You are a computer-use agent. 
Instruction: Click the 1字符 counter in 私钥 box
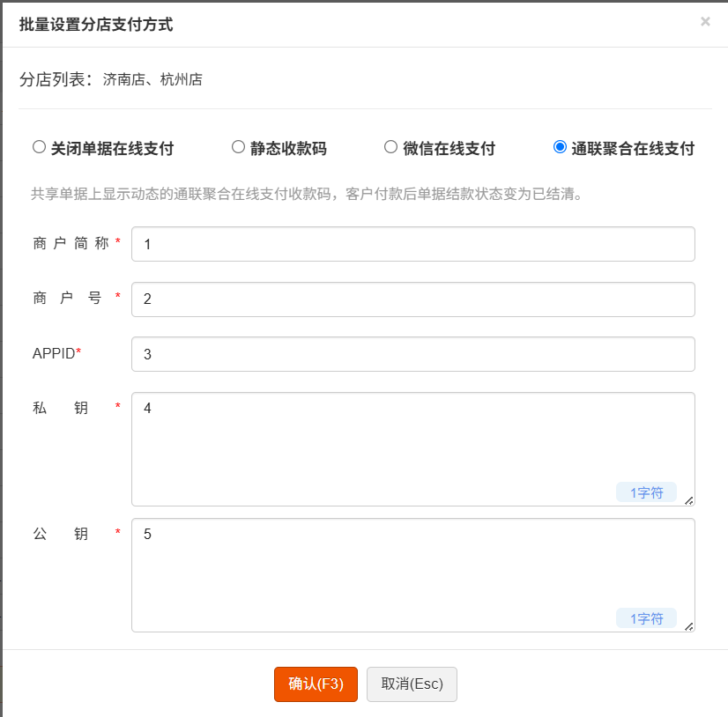pos(646,492)
